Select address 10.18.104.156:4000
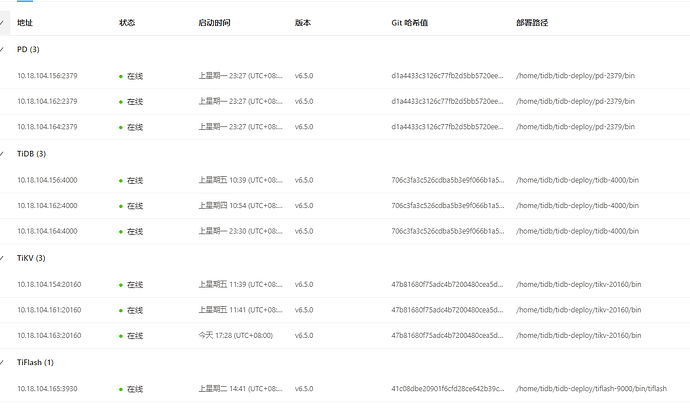This screenshot has height=415, width=690. tap(47, 180)
